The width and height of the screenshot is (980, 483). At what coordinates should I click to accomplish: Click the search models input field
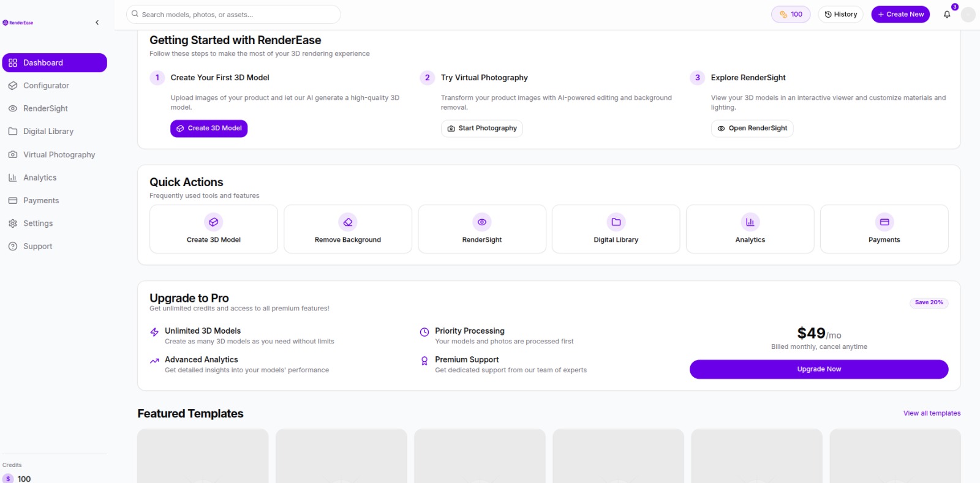pos(233,14)
